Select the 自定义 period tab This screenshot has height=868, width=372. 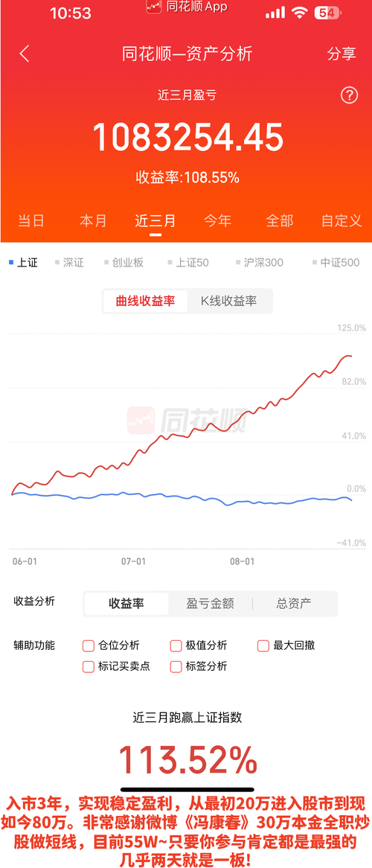341,220
